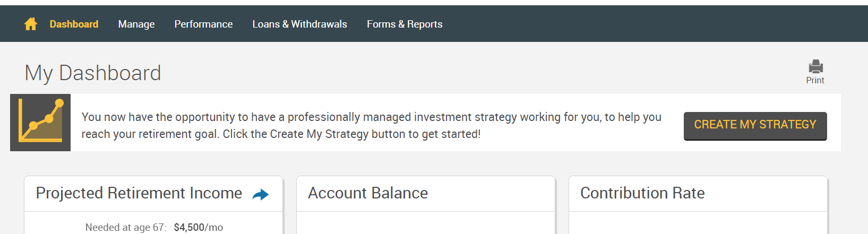Click the growth chart strategy icon

(40, 123)
